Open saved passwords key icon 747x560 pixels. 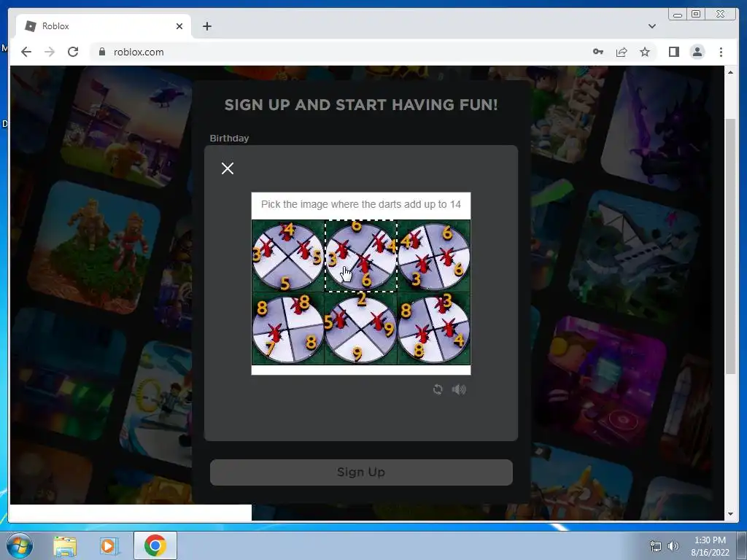(x=598, y=52)
